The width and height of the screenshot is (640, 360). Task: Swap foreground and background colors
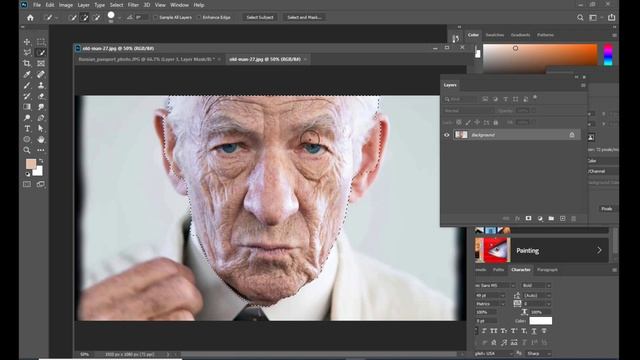41,161
